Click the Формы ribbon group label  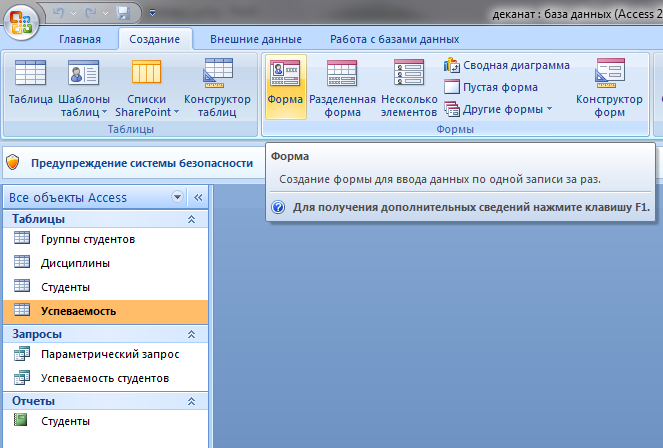(455, 129)
